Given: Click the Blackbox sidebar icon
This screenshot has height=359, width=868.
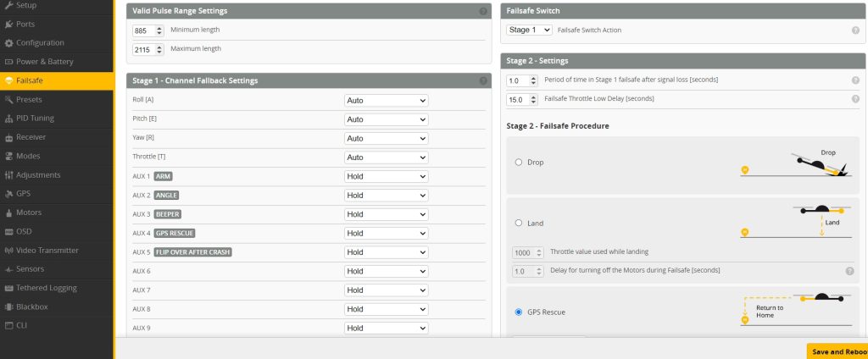Looking at the screenshot, I should click(8, 307).
